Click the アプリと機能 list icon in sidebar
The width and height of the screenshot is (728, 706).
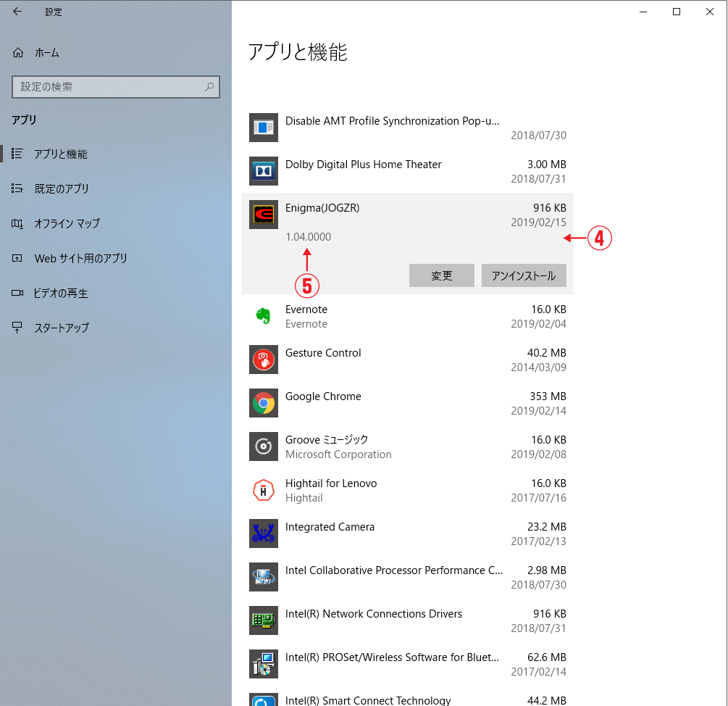point(17,154)
